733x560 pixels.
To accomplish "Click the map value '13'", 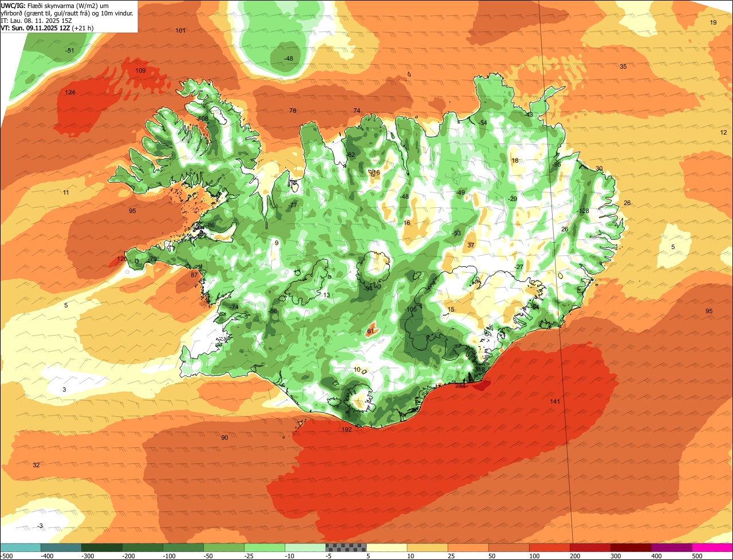I will pyautogui.click(x=326, y=295).
